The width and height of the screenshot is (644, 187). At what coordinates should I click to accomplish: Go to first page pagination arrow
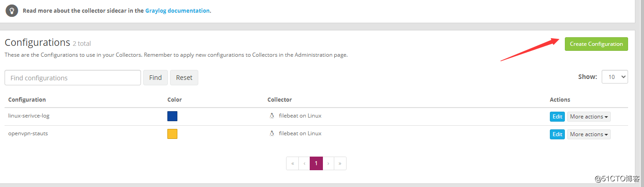point(292,163)
